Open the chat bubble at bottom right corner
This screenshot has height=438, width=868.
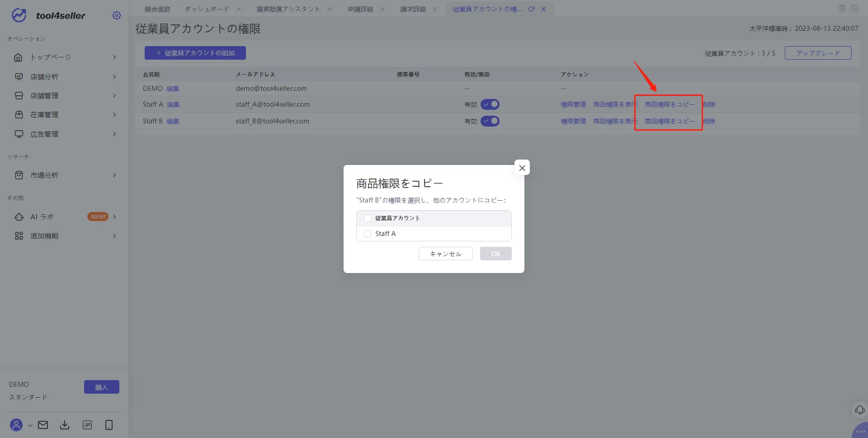860,431
